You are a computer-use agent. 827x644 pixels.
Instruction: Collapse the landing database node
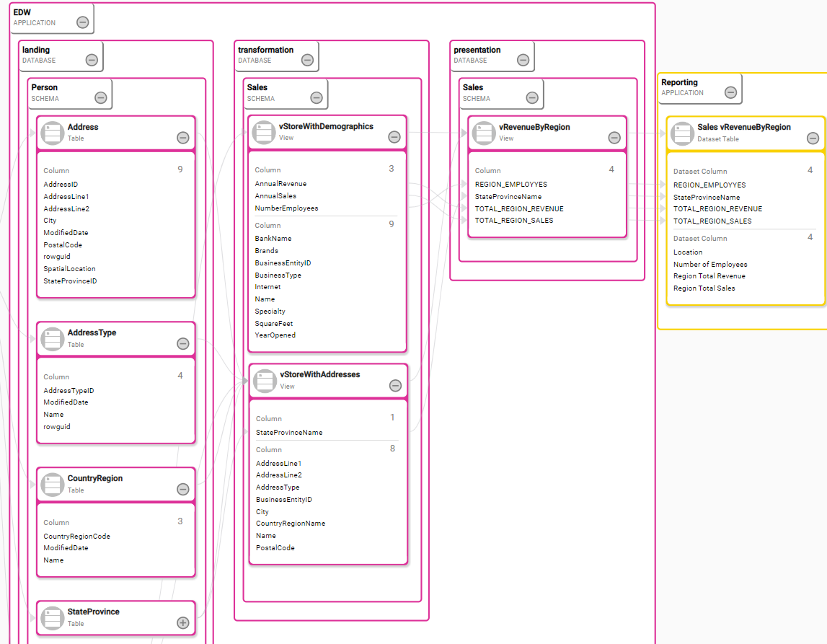[x=92, y=60]
